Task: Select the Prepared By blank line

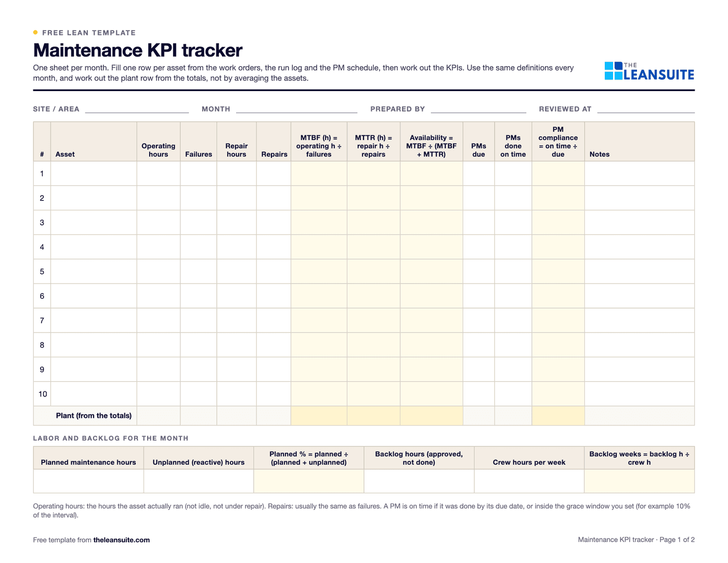Action: [478, 109]
